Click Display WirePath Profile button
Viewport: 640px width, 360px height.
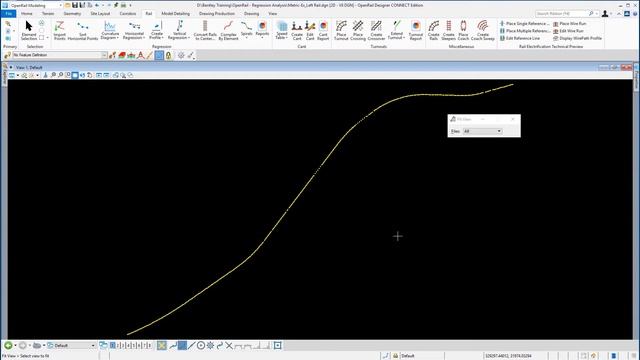[578, 38]
